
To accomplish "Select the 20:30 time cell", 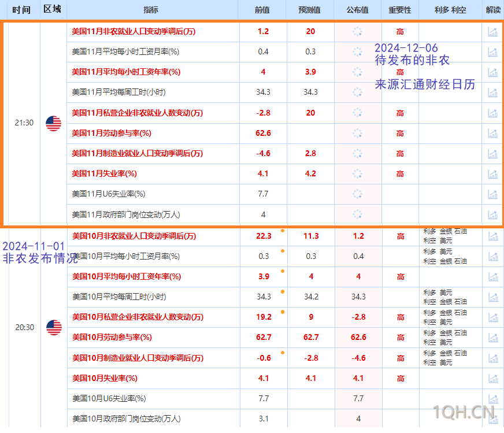I will [x=25, y=328].
